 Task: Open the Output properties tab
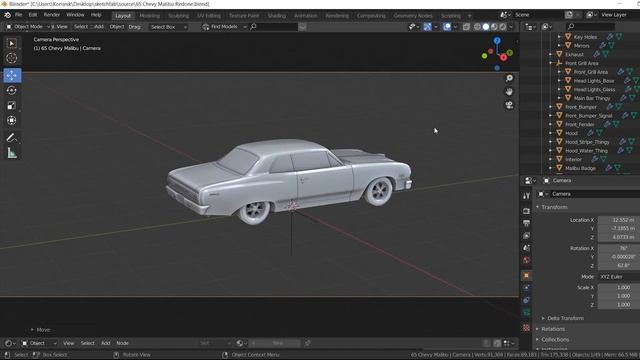tap(526, 223)
